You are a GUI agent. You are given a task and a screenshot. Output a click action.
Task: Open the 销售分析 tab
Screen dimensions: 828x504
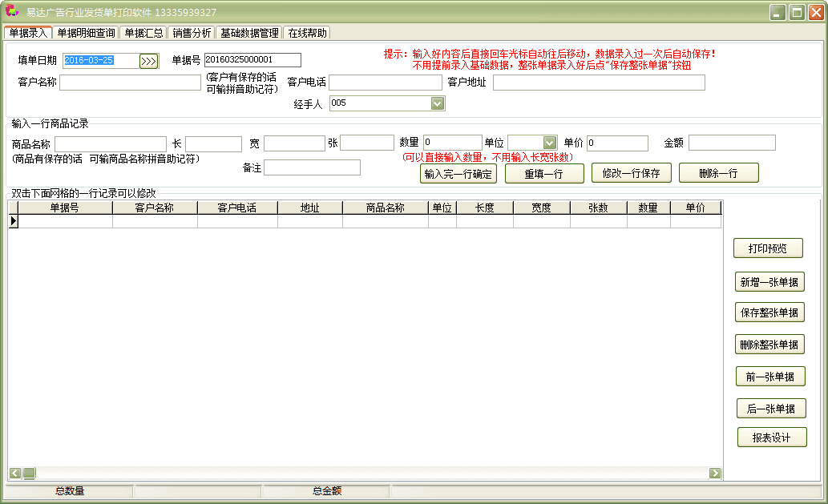(192, 33)
